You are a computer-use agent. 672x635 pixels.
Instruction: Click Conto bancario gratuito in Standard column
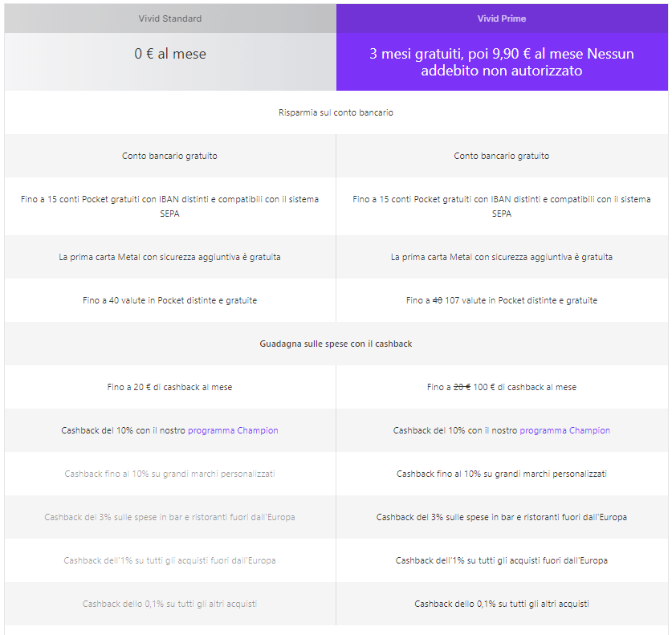click(169, 156)
